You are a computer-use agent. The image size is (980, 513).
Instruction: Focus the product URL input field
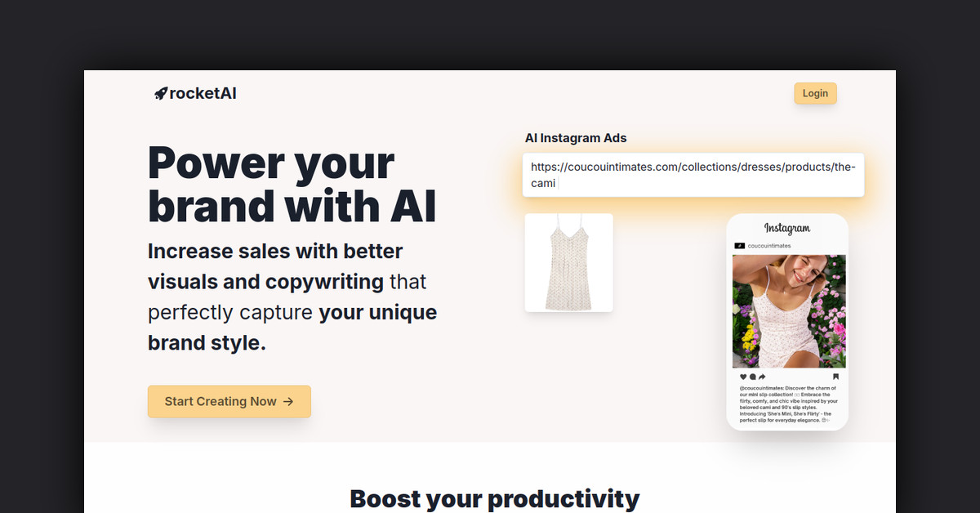tap(693, 175)
